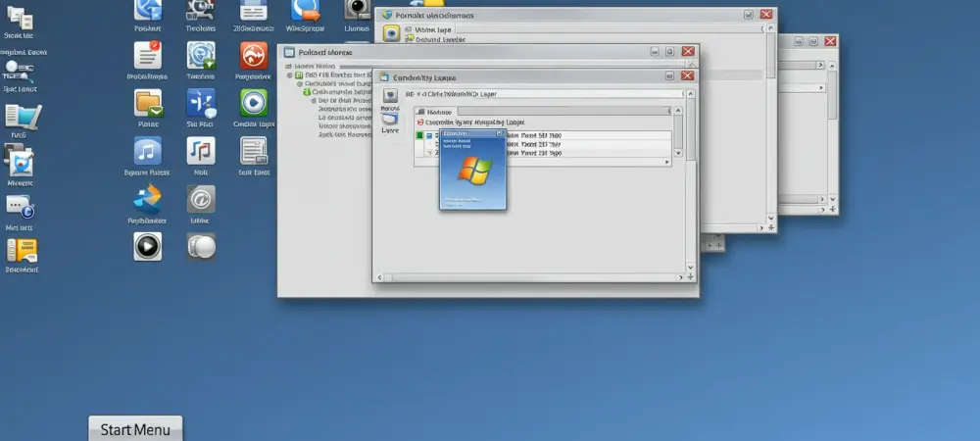Open the black circular play icon on desktop
980x441 pixels.
(148, 246)
